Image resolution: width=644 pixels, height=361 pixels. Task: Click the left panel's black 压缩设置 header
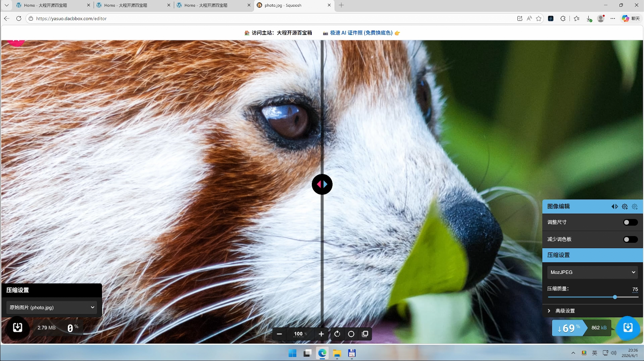pos(52,290)
